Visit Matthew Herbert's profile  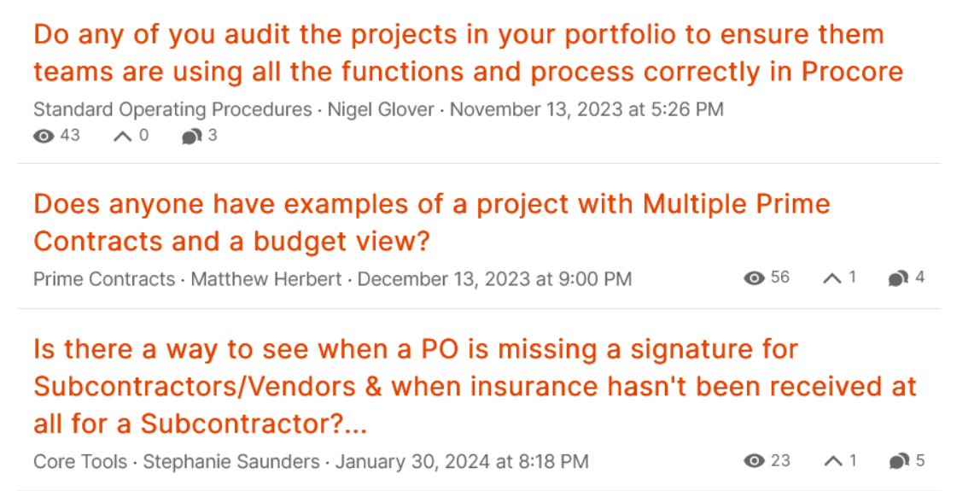[x=266, y=279]
